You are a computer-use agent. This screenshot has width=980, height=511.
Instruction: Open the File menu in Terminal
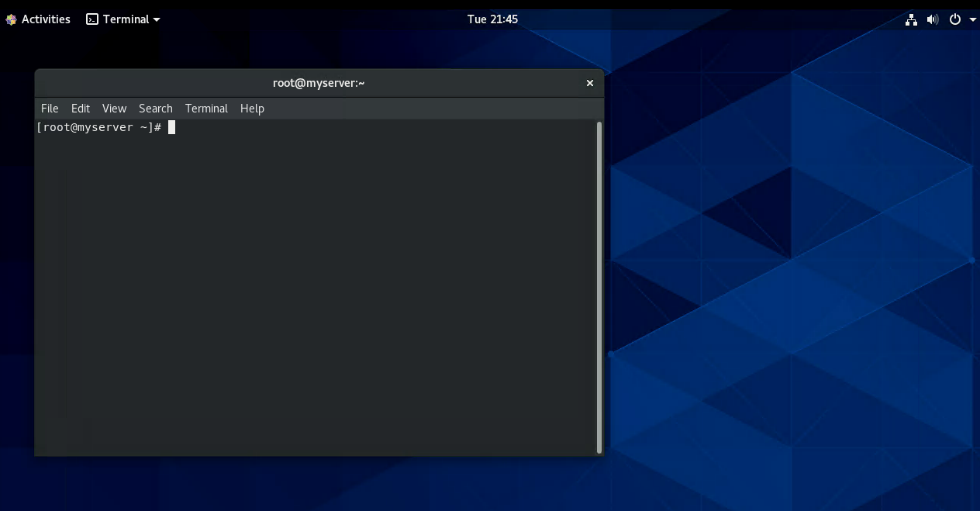[x=50, y=109]
